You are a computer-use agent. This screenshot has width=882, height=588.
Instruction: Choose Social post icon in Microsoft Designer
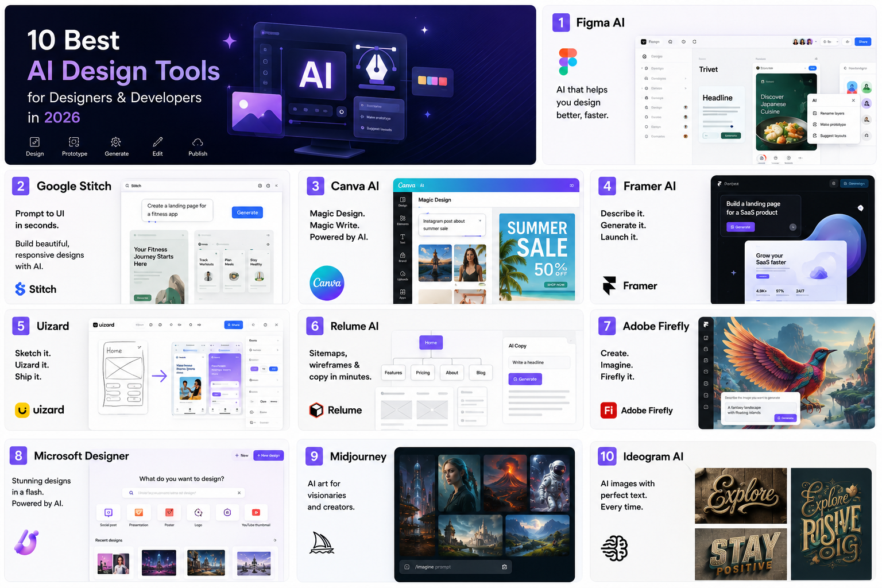point(108,512)
